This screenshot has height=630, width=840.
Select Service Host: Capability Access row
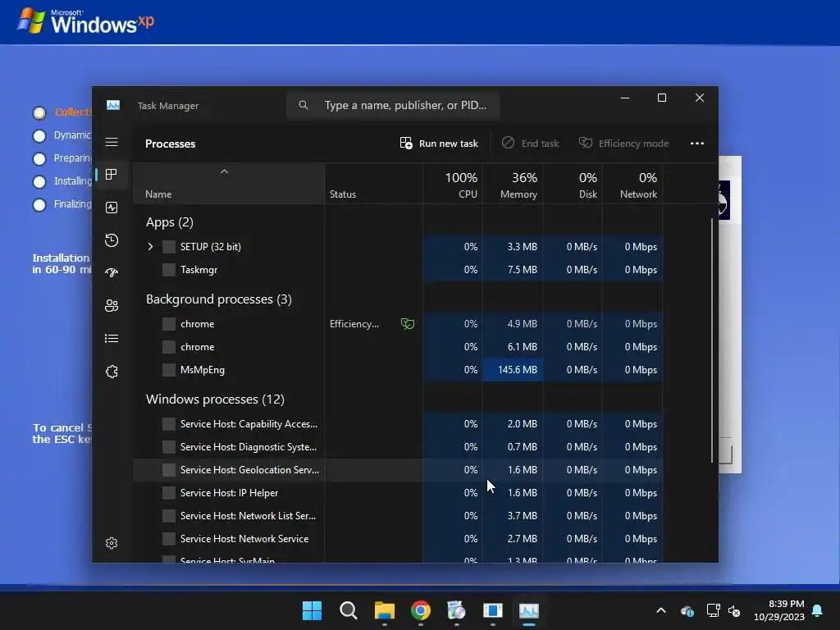click(398, 424)
